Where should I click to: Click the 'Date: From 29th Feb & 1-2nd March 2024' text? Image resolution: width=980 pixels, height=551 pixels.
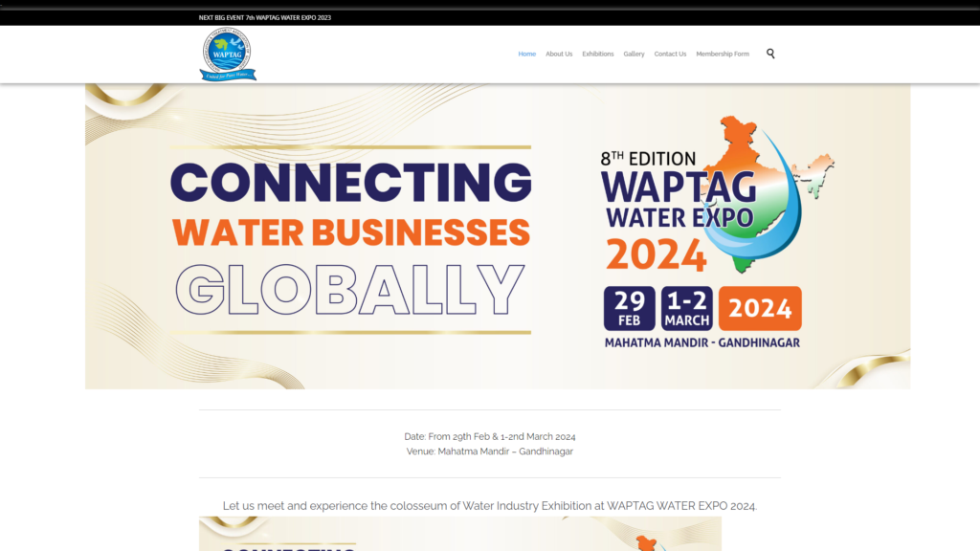click(489, 436)
